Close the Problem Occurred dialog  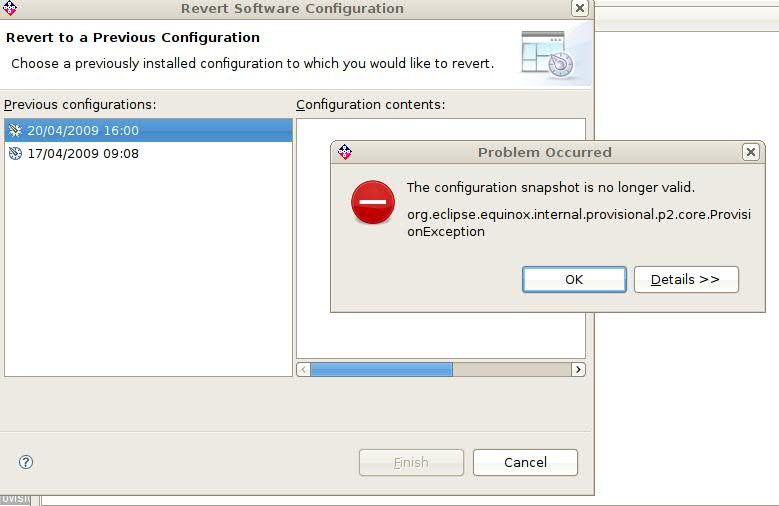(751, 152)
